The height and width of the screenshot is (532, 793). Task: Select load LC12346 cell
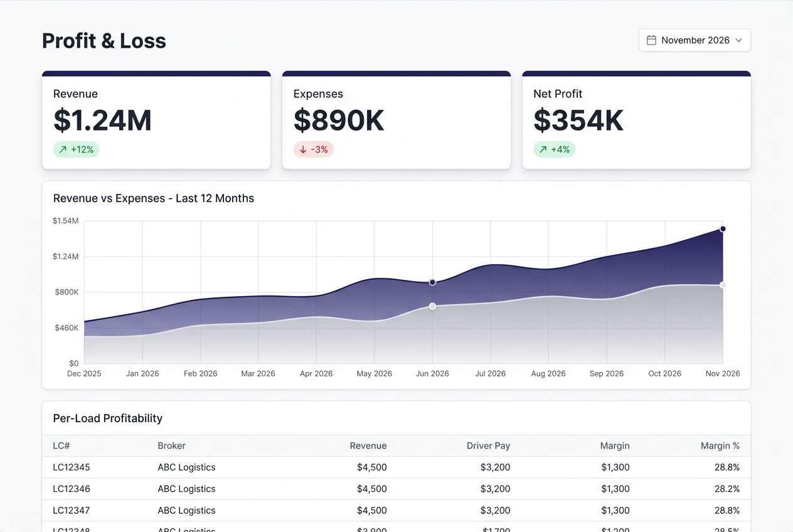point(72,489)
